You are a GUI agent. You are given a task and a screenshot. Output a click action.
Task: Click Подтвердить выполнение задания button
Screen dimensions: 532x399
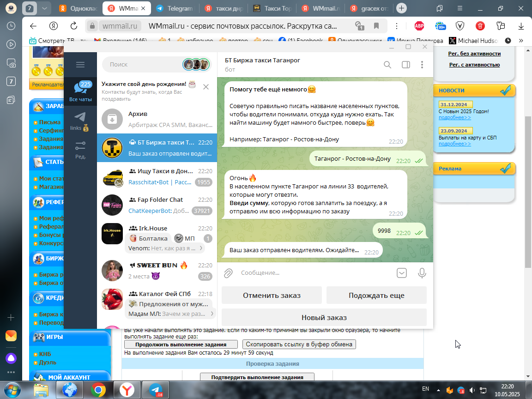tap(257, 377)
